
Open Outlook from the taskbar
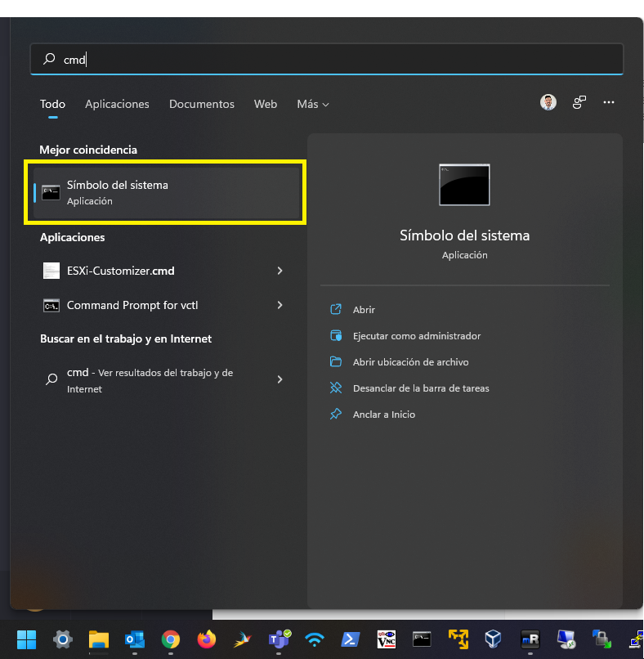[x=135, y=639]
